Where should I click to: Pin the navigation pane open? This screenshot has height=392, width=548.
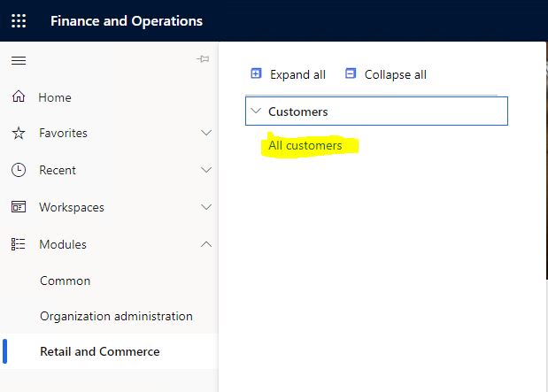pos(203,59)
